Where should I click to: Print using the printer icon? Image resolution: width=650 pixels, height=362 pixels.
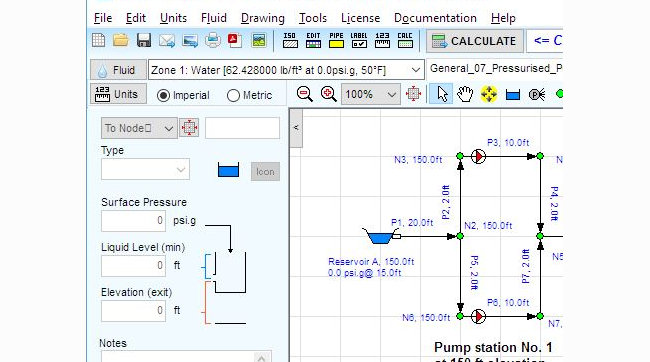click(213, 41)
